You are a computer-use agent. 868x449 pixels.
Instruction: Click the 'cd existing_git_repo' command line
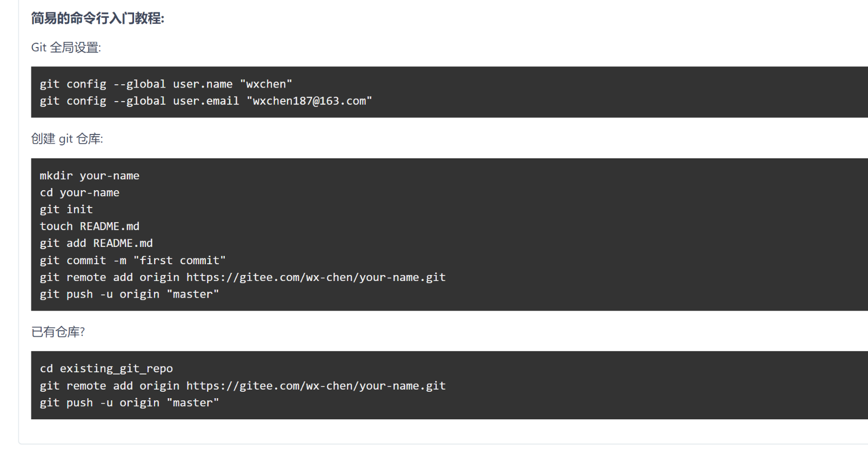[x=106, y=368]
